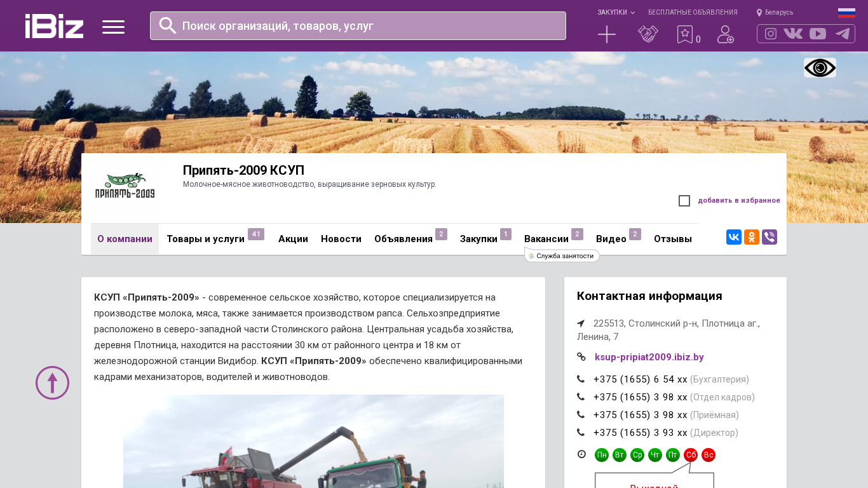Check the 'добавить в избранное' checkbox

(684, 201)
